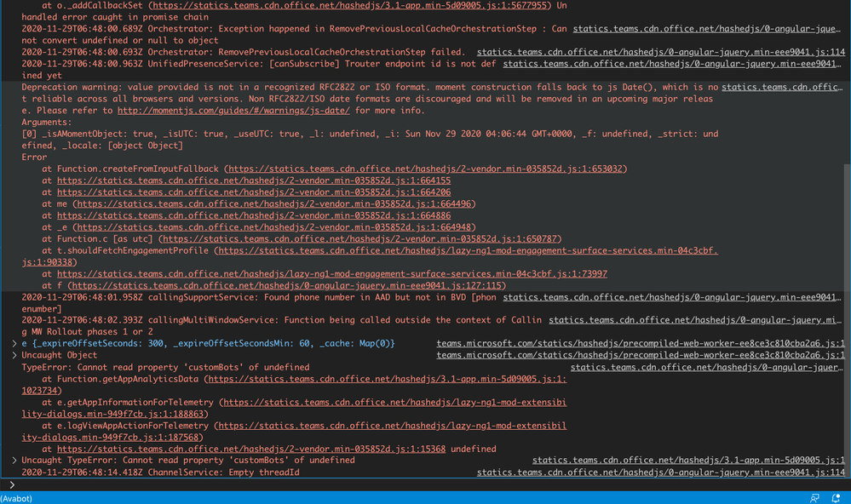Open the 2-vendor link ending 664155
Screen dimensions: 851x504
[254, 180]
